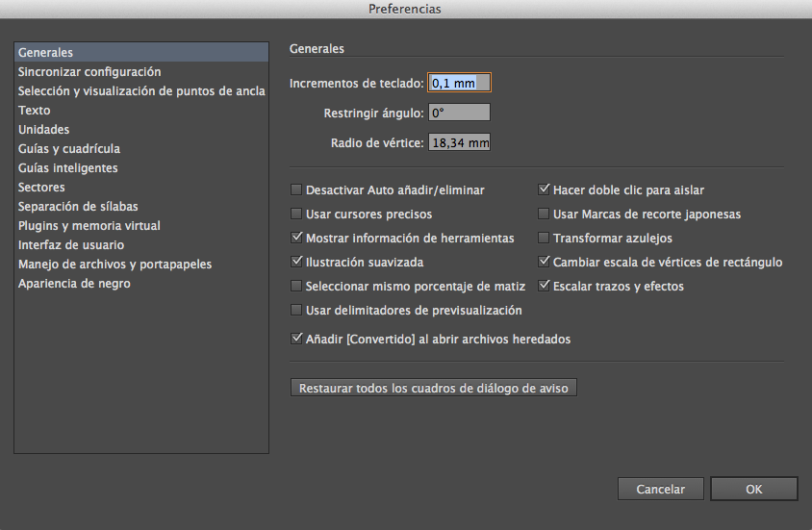Uncheck Escalar trazos y efectos

(x=545, y=286)
